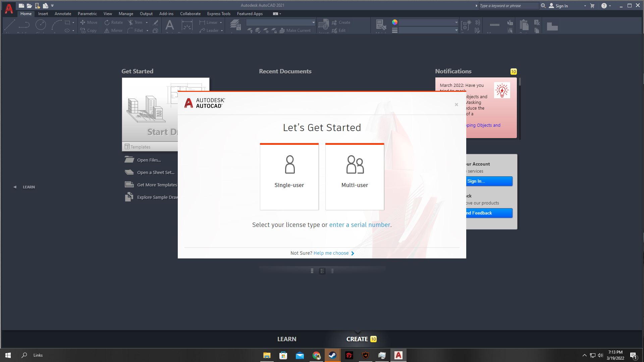
Task: Open the Text tool
Action: (x=170, y=25)
